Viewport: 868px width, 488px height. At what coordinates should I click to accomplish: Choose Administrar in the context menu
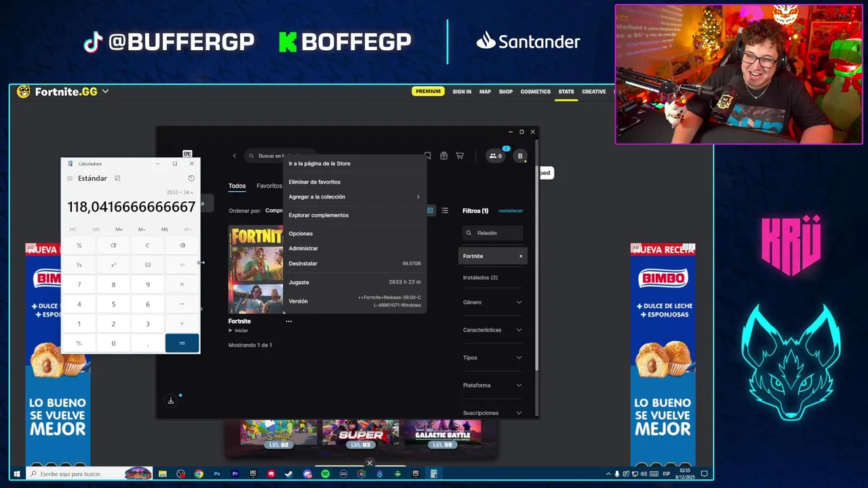coord(355,248)
